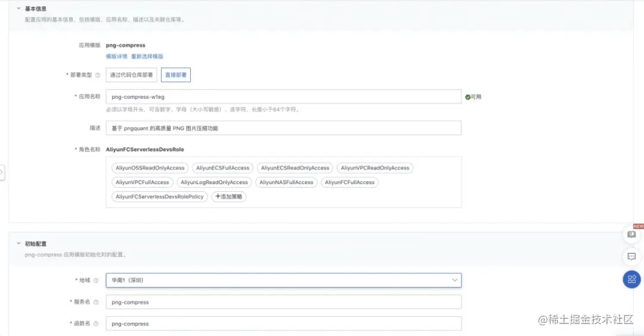Select 直接部署 deployment type
The width and height of the screenshot is (644, 336).
point(176,74)
